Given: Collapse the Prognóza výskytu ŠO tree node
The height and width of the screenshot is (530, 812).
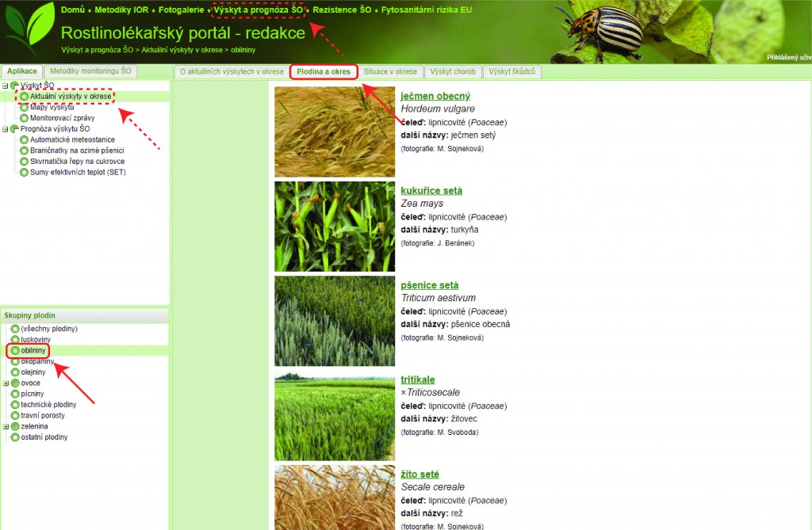Looking at the screenshot, I should (x=6, y=129).
